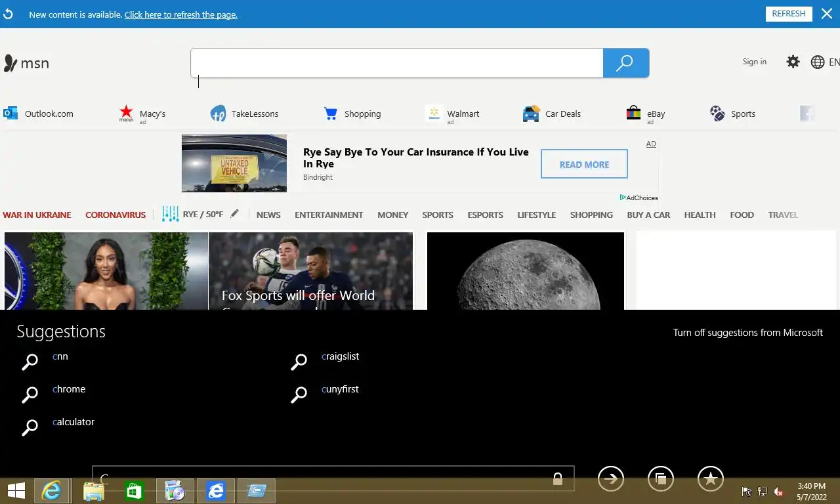Switch to the LIFESTYLE tab
Screen dimensions: 840x504
coord(536,215)
